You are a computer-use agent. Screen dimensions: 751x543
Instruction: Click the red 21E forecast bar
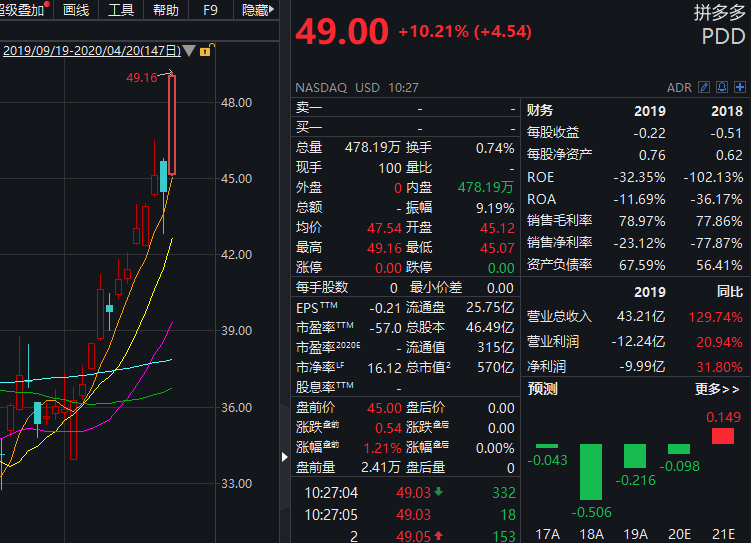pos(722,436)
